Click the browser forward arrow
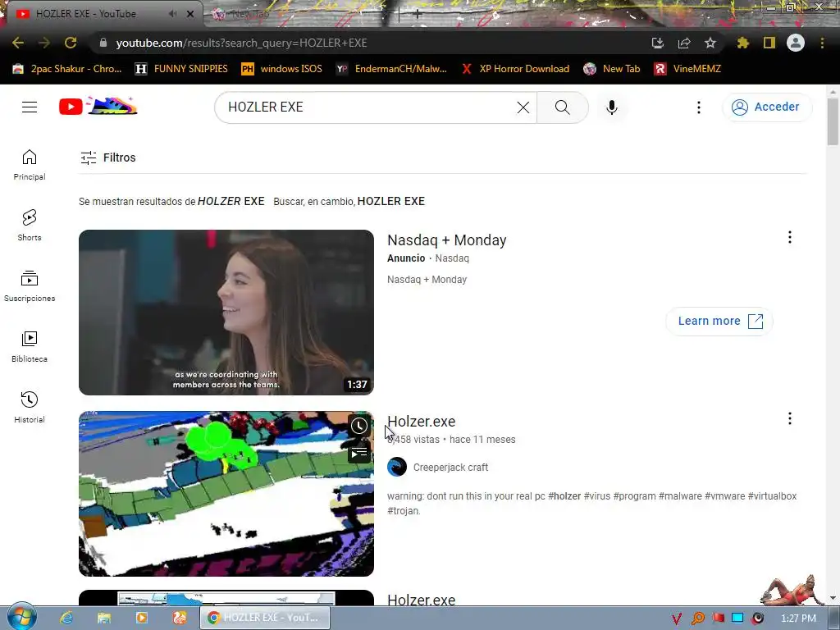The width and height of the screenshot is (840, 630). pos(44,43)
